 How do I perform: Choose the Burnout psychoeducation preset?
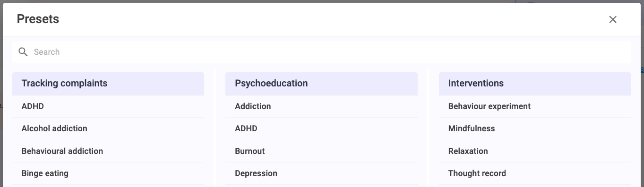pos(321,151)
